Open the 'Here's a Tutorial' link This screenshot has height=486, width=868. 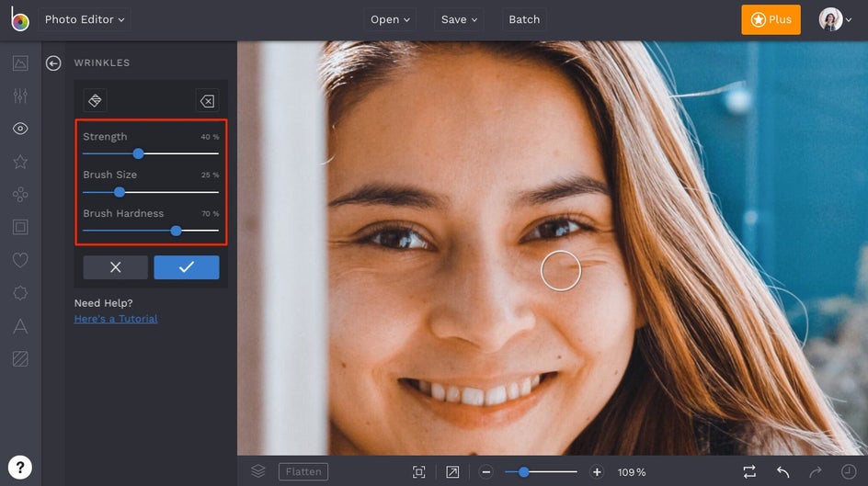[x=116, y=319]
